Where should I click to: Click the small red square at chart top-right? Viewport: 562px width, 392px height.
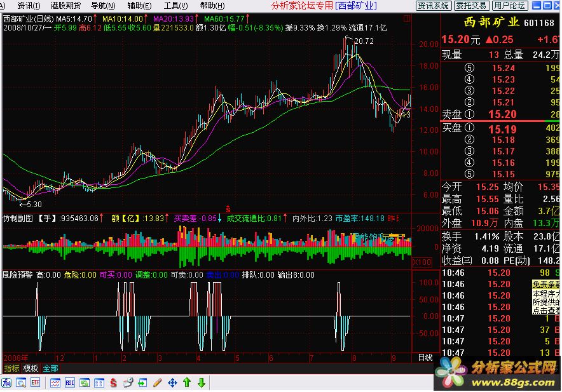coord(407,18)
